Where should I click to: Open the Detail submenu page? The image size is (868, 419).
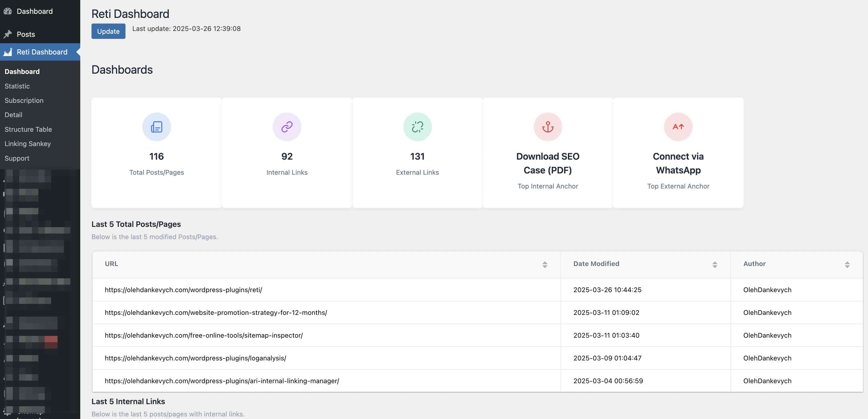[14, 115]
